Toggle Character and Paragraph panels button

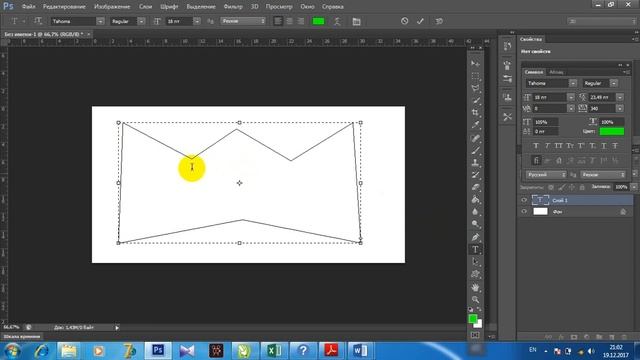click(x=356, y=21)
